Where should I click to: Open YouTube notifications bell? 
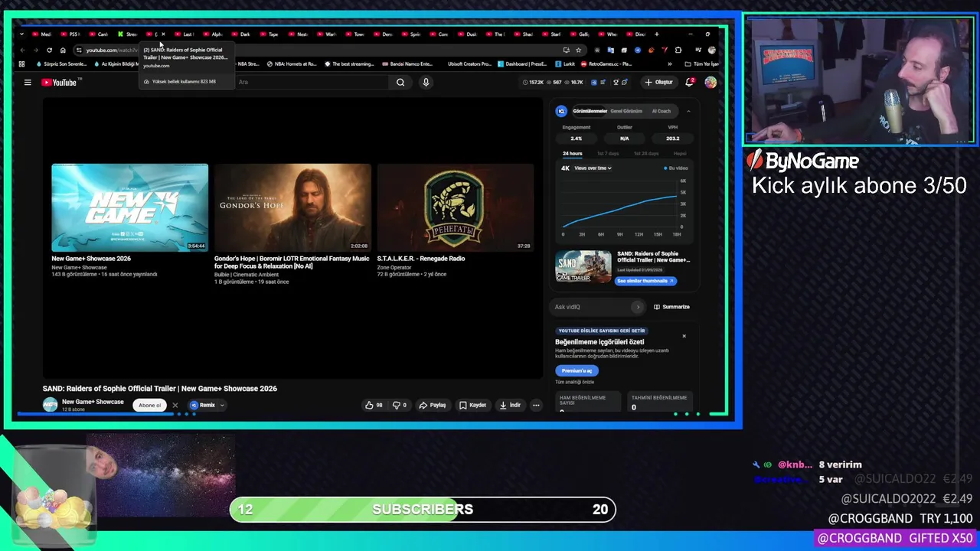[689, 82]
